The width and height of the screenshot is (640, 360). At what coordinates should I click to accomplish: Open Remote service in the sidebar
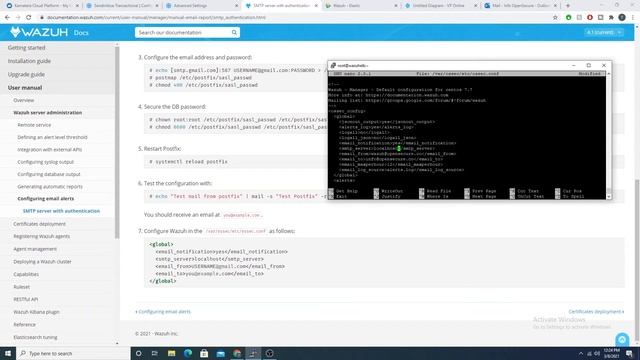(x=34, y=125)
